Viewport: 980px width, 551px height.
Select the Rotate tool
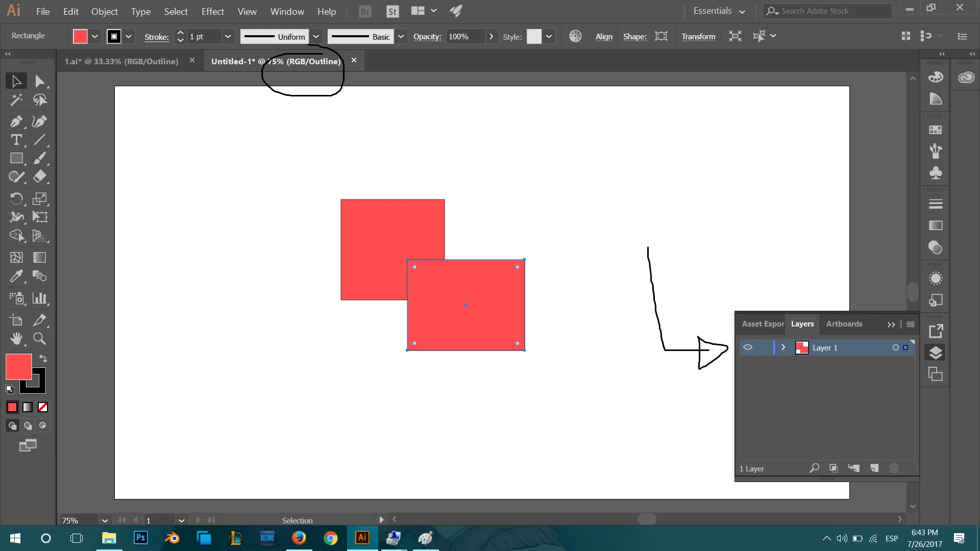16,198
